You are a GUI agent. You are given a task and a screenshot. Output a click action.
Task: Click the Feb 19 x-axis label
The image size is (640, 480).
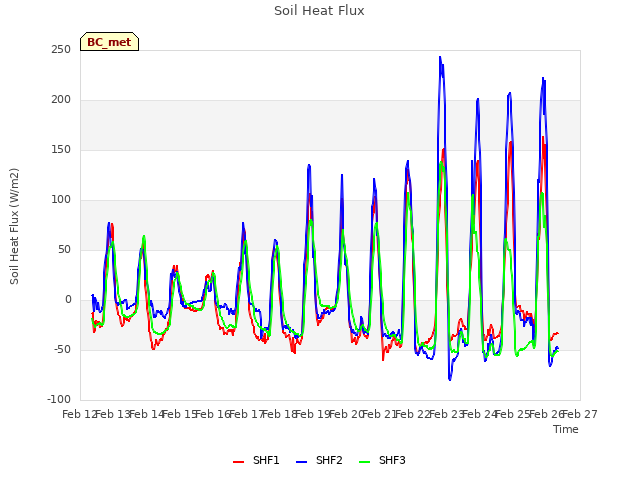tap(312, 415)
